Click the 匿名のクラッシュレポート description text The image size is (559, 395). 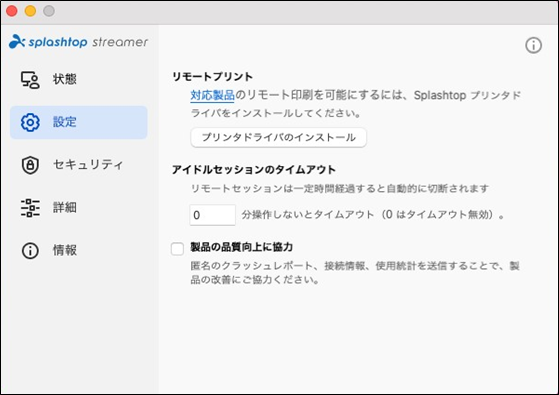[x=355, y=273]
